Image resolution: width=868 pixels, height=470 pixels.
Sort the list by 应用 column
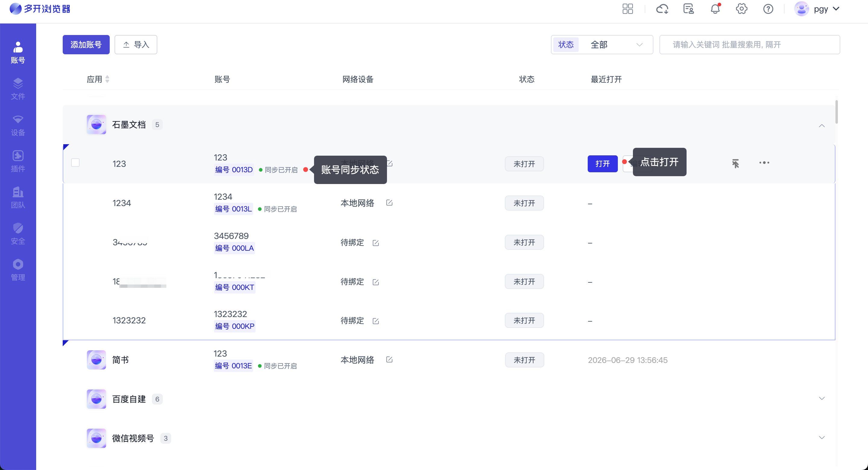[98, 79]
